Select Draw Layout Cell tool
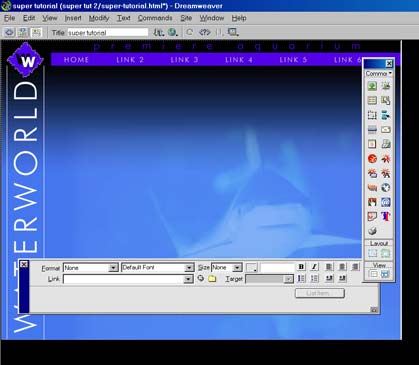 pos(373,253)
